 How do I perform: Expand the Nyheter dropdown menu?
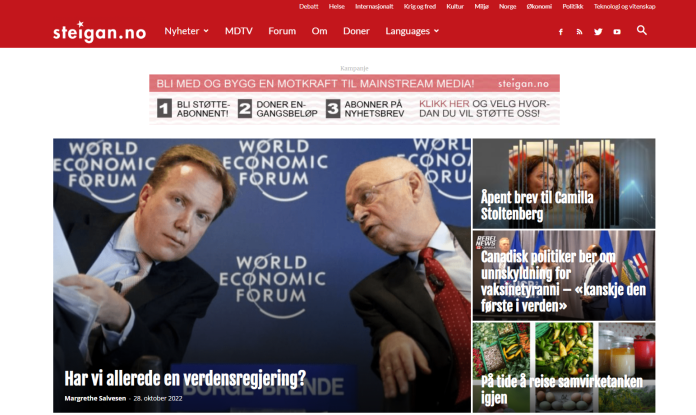coord(186,31)
